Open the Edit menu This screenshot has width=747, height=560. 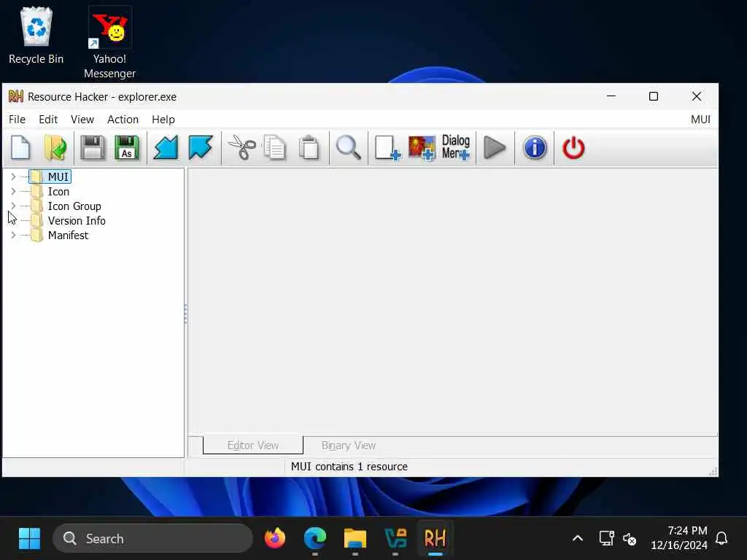[x=48, y=120]
